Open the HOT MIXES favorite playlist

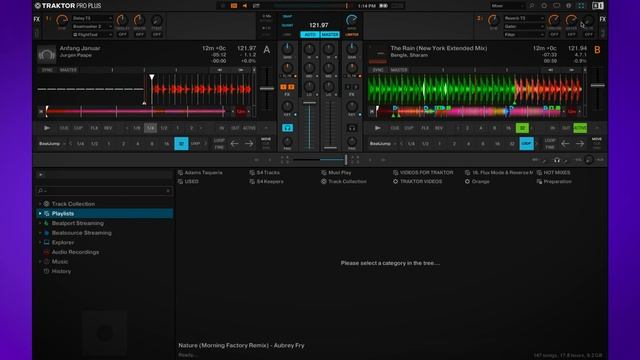(553, 173)
